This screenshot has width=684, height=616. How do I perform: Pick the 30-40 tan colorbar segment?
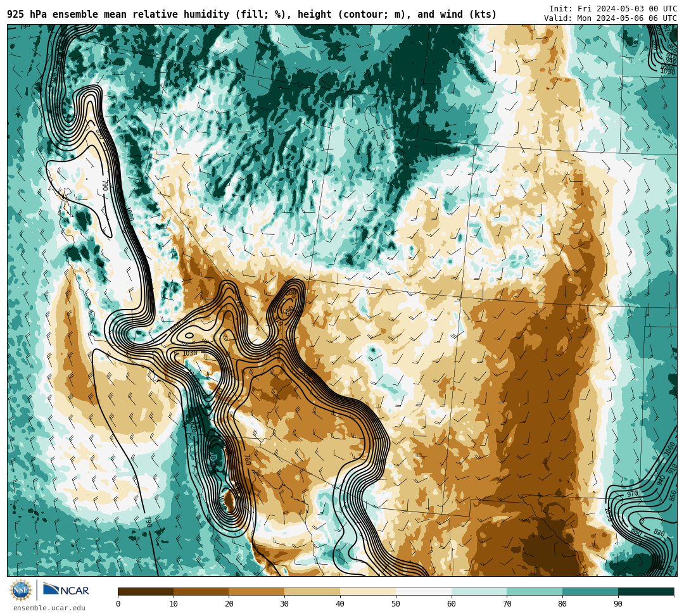(x=312, y=591)
